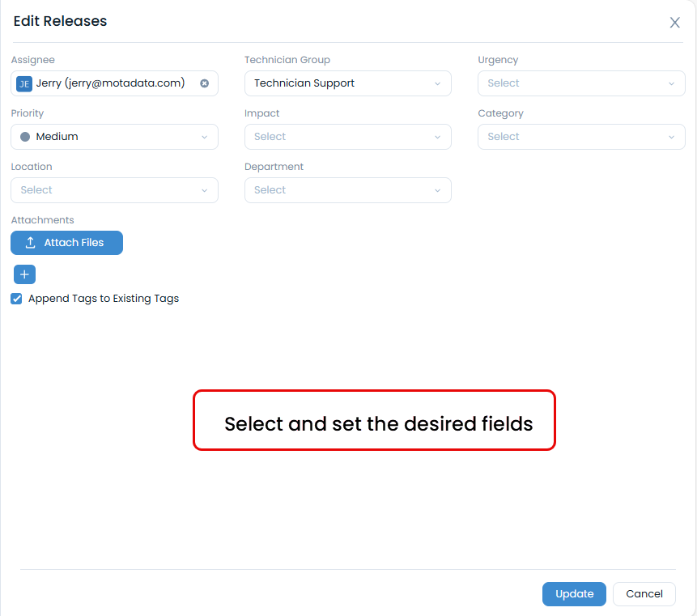Click the remove icon on Jerry assignee chip
This screenshot has width=697, height=616.
[204, 83]
